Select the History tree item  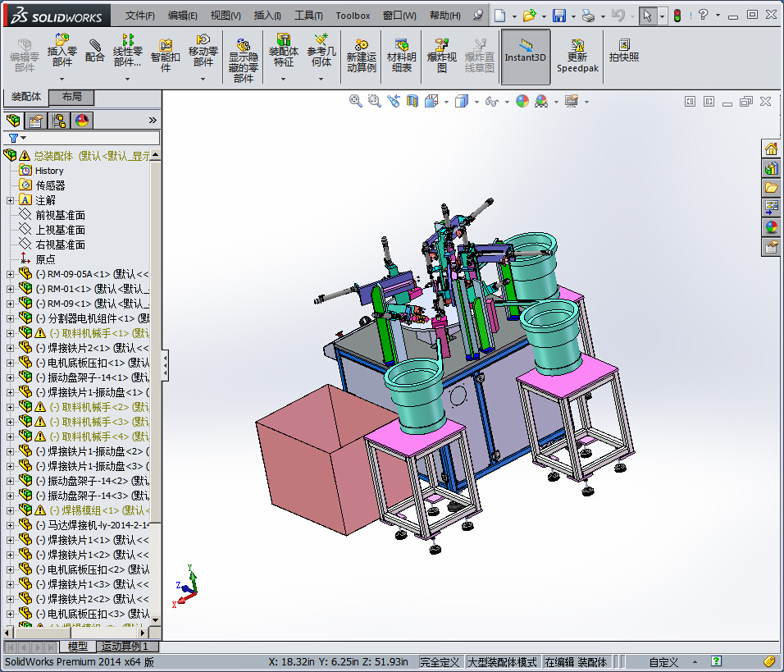[49, 171]
